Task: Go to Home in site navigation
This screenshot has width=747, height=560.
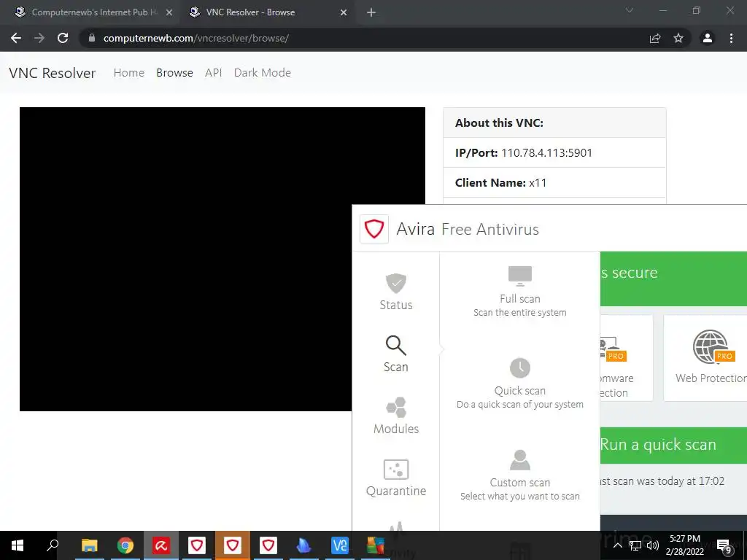Action: tap(128, 73)
